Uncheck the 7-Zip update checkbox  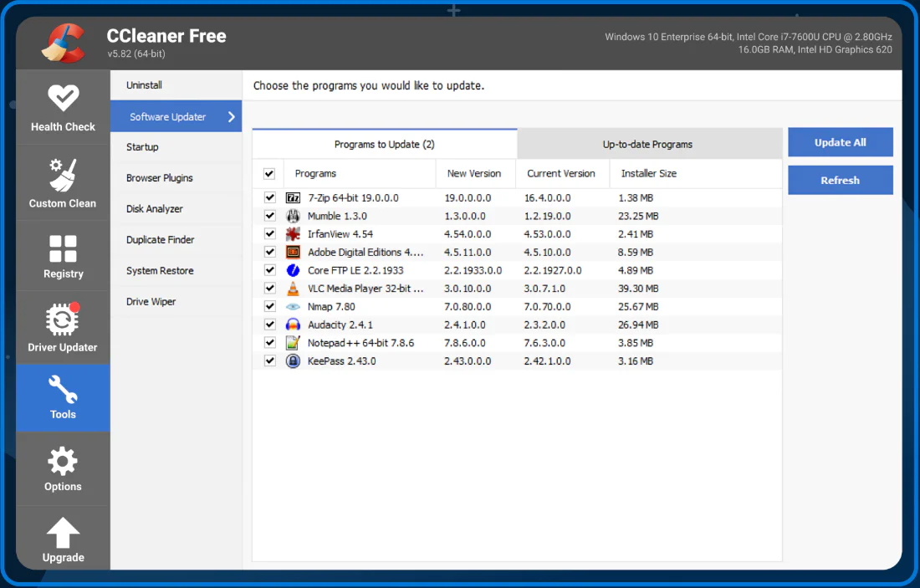point(269,197)
